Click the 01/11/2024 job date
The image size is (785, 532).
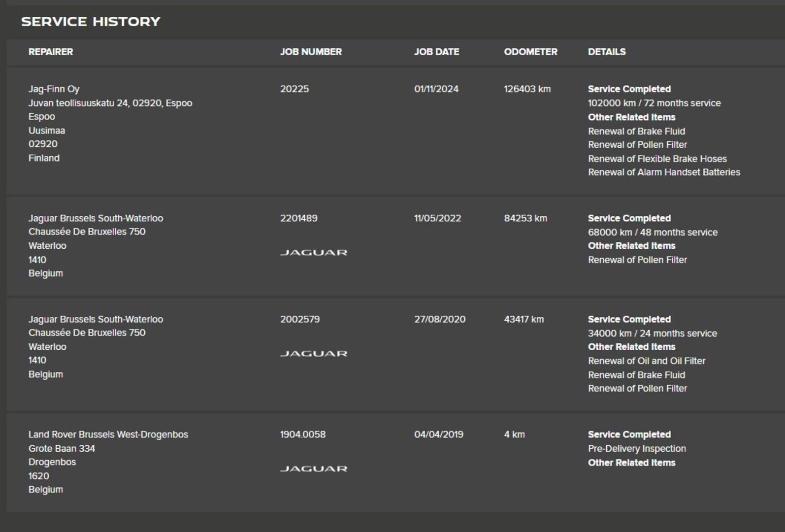click(436, 89)
